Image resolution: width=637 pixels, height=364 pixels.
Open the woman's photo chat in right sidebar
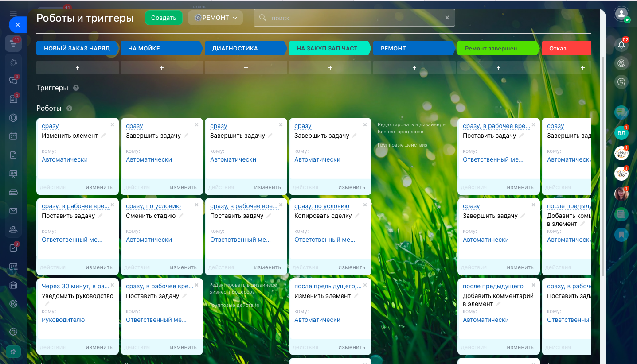[621, 194]
